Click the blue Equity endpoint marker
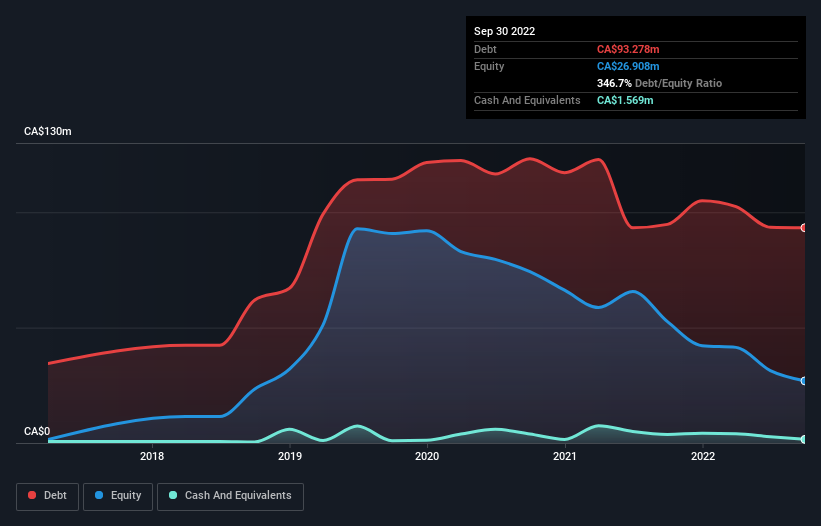Image resolution: width=821 pixels, height=526 pixels. pos(804,381)
